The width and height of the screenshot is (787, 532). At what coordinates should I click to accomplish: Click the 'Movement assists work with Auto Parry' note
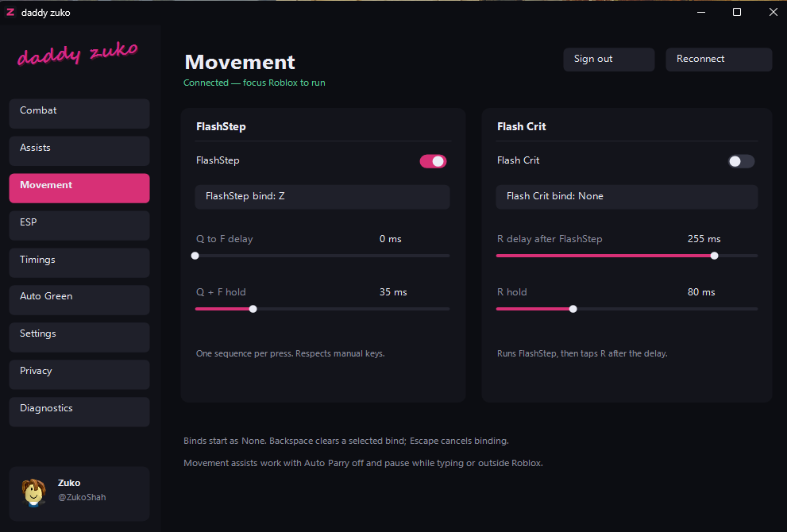pos(363,463)
